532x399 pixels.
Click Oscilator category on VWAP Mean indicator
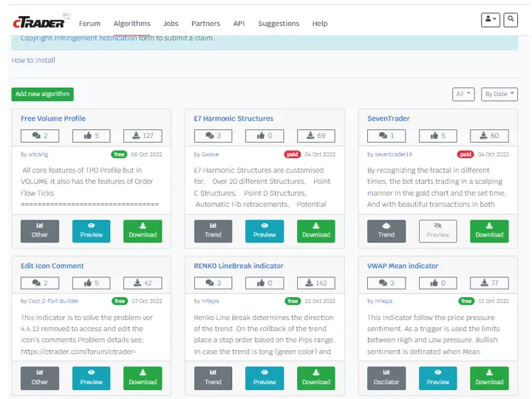pyautogui.click(x=386, y=378)
